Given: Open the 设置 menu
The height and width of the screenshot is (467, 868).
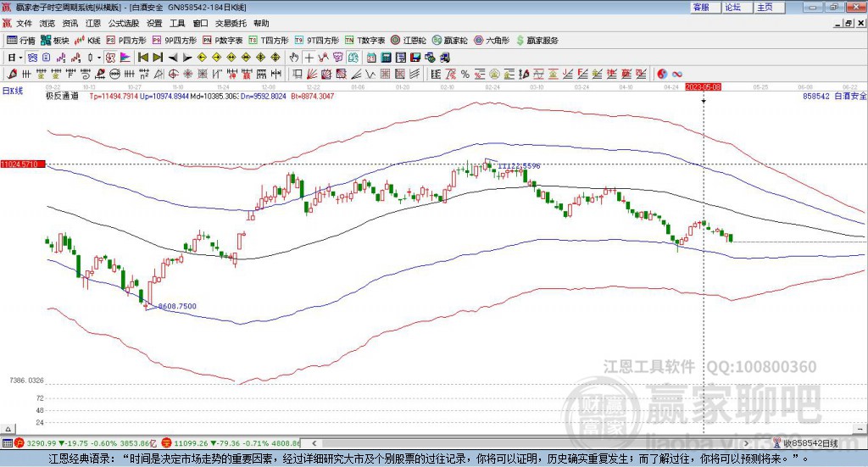Looking at the screenshot, I should pyautogui.click(x=154, y=23).
